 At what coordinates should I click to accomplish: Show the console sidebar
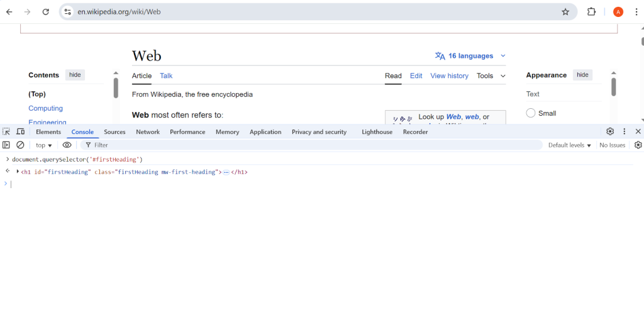click(6, 145)
